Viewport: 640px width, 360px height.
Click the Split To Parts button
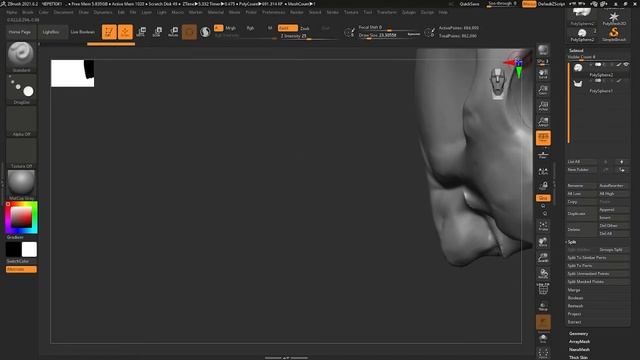pos(598,266)
